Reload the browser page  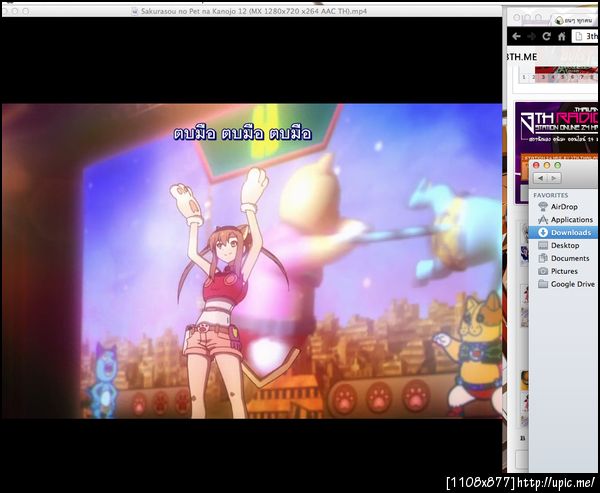[x=546, y=36]
